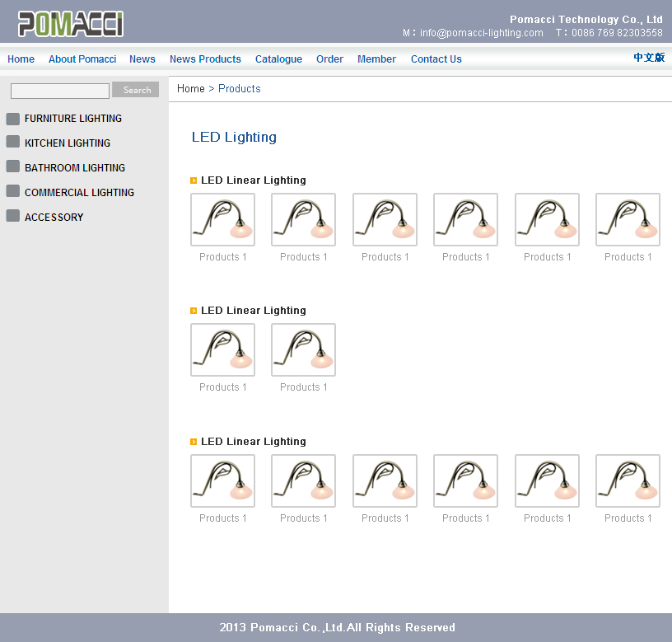Click the gray square icon beside Commercial Lighting
Screen dimensions: 672x642
tap(12, 191)
